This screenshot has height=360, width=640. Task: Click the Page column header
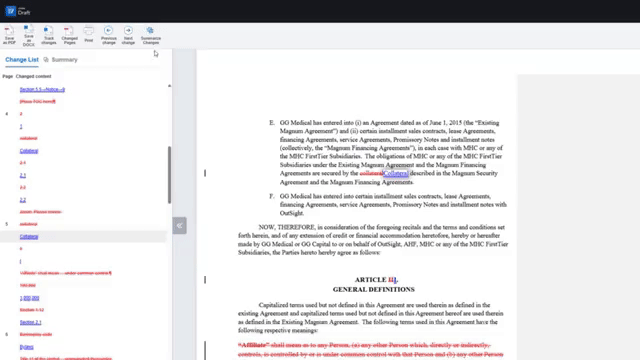tap(7, 76)
